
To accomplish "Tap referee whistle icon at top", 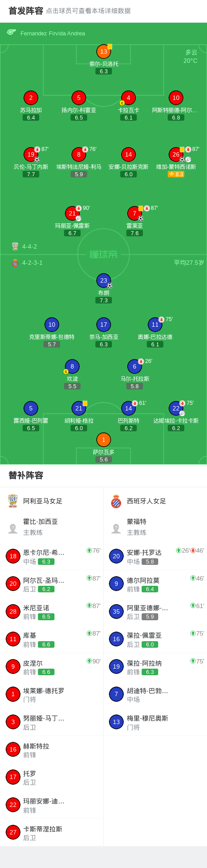I will pos(11,32).
